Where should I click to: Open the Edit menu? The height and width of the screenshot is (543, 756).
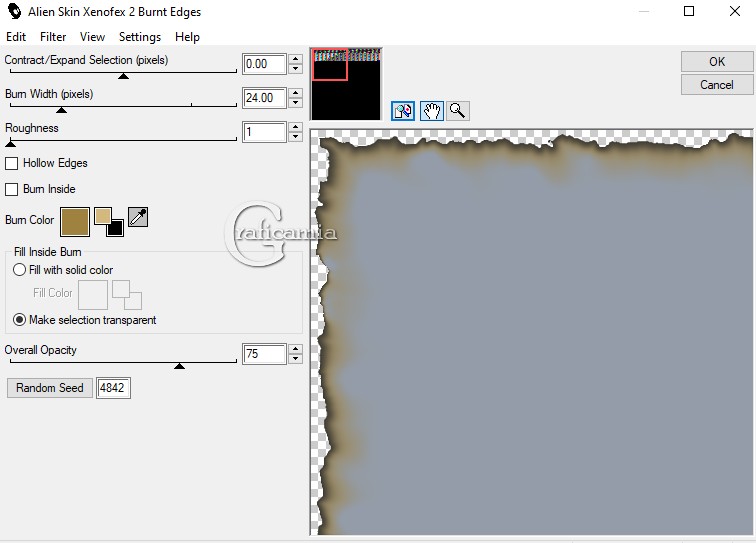click(16, 37)
